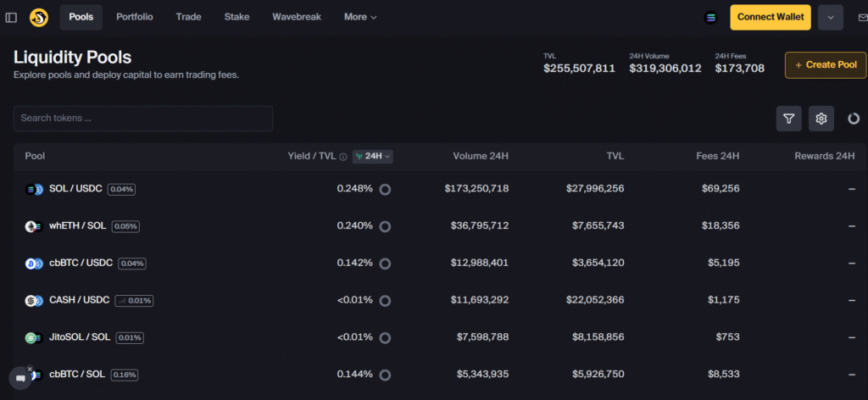Image resolution: width=868 pixels, height=400 pixels.
Task: Toggle the sidebar panel icon
Action: click(11, 17)
